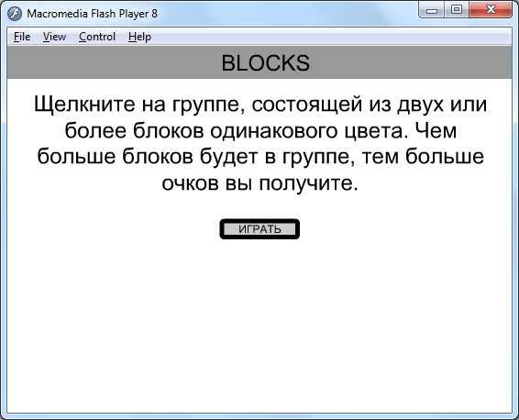Screen dimensions: 519x420
Task: Maximize the Flash Player window
Action: point(457,10)
